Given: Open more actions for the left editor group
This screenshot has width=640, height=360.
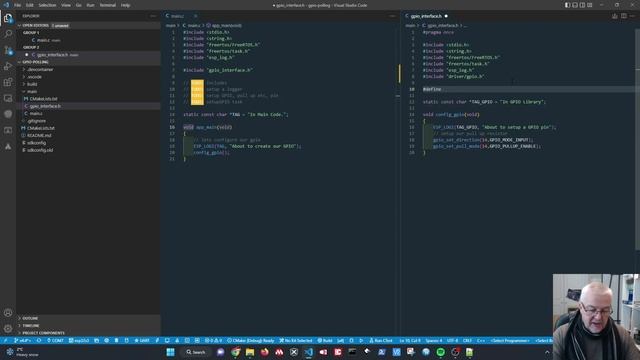Looking at the screenshot, I should [x=392, y=16].
